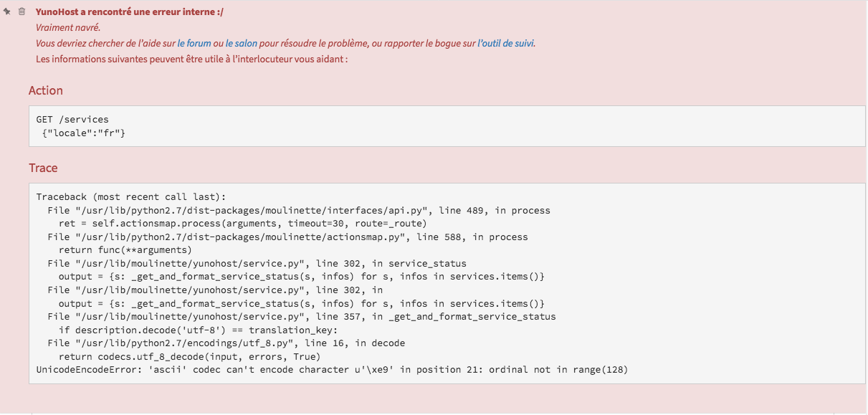The height and width of the screenshot is (415, 868).
Task: Click the 'return func(**arguments)' line
Action: (x=125, y=250)
